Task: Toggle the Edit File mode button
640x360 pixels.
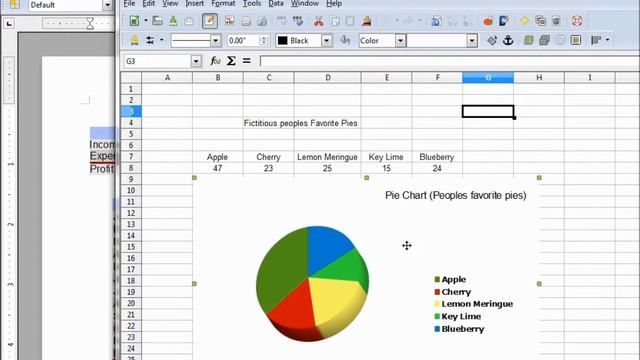Action: (x=210, y=21)
